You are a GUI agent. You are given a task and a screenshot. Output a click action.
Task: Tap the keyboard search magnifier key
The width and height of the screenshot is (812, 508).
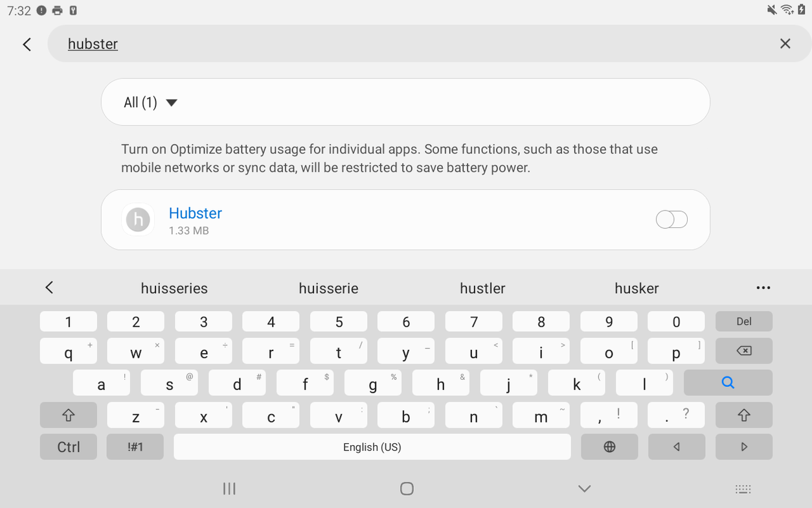click(728, 382)
